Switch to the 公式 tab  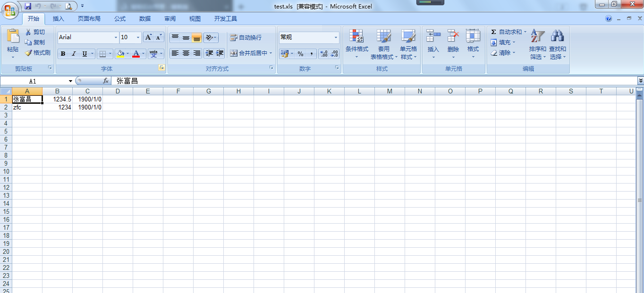click(120, 19)
